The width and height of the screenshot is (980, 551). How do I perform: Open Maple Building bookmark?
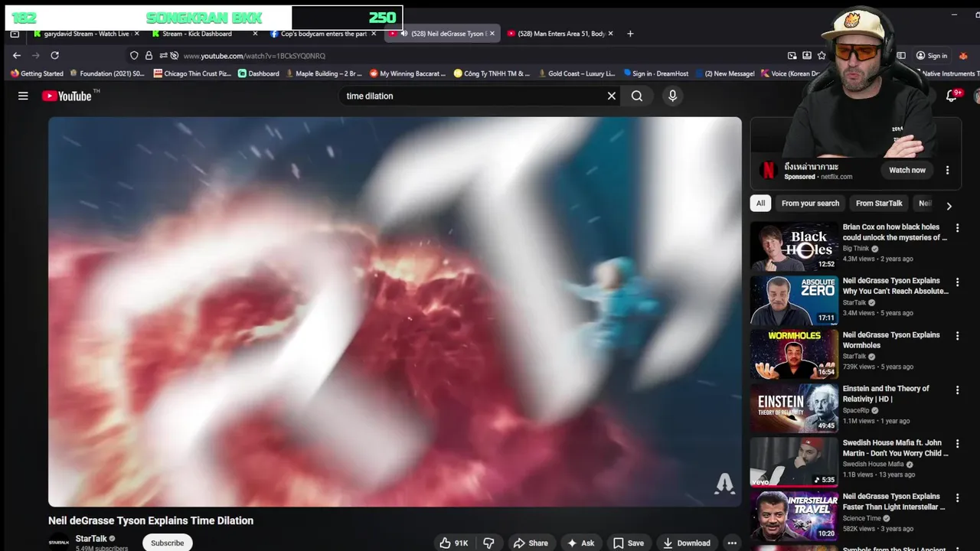pos(324,73)
